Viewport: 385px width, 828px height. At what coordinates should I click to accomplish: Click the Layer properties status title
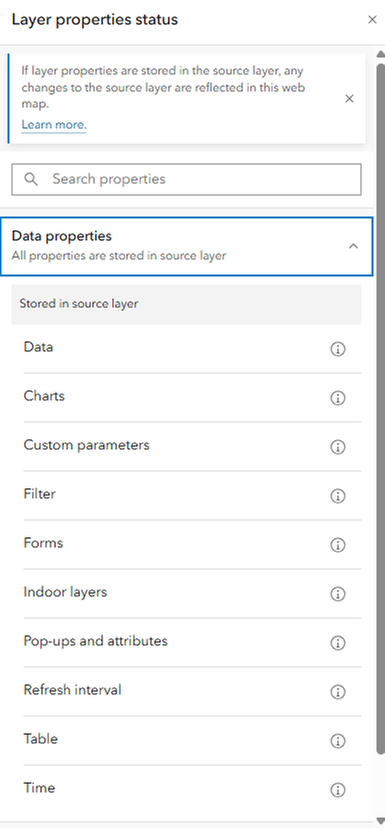click(95, 20)
